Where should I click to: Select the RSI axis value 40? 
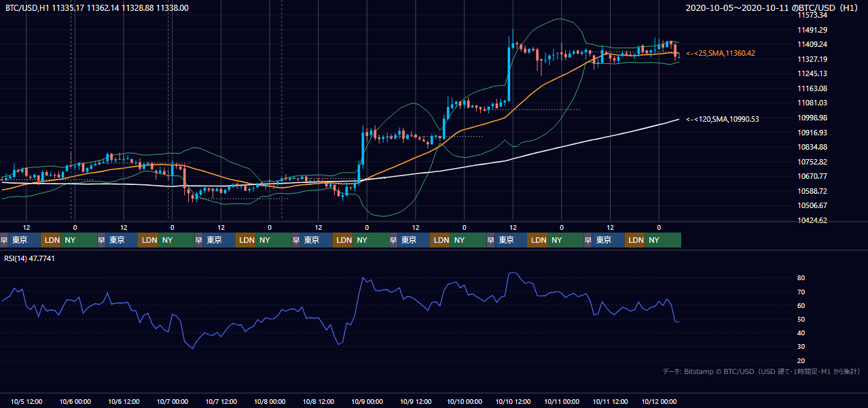pyautogui.click(x=801, y=333)
